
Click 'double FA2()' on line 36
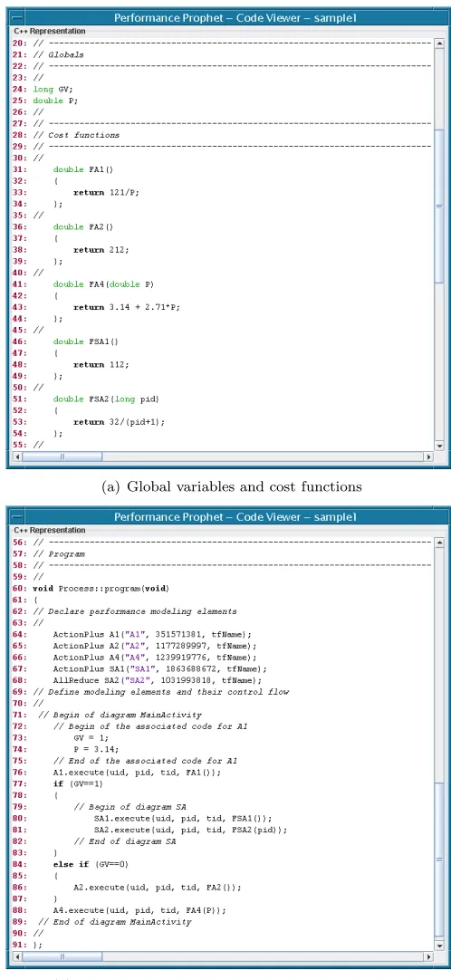(x=83, y=226)
